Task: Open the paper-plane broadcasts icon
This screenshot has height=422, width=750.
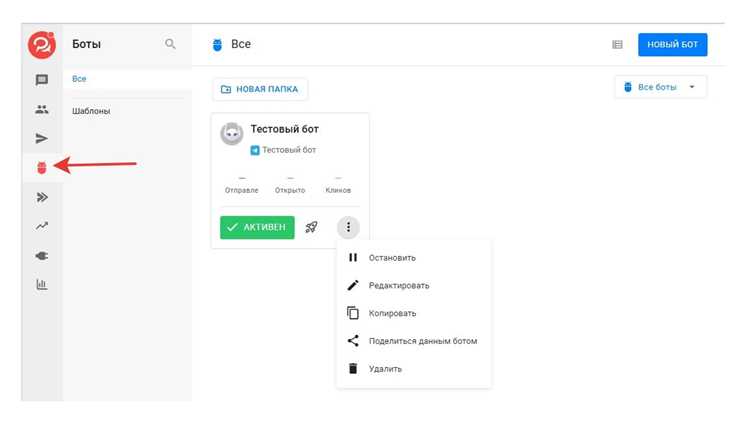Action: click(42, 139)
